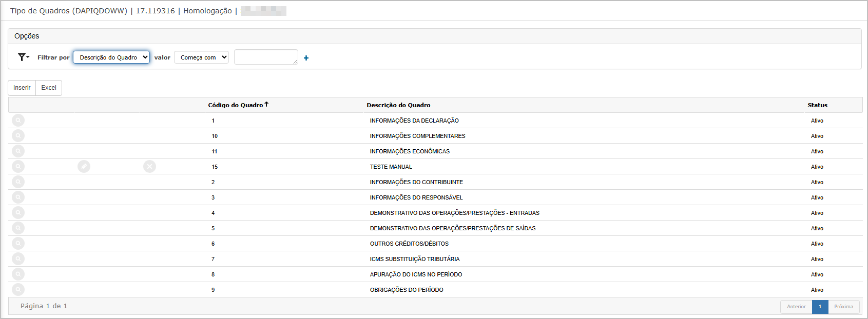Screen dimensions: 868x319
Task: Delete the TESTE MANUAL row
Action: tap(149, 167)
